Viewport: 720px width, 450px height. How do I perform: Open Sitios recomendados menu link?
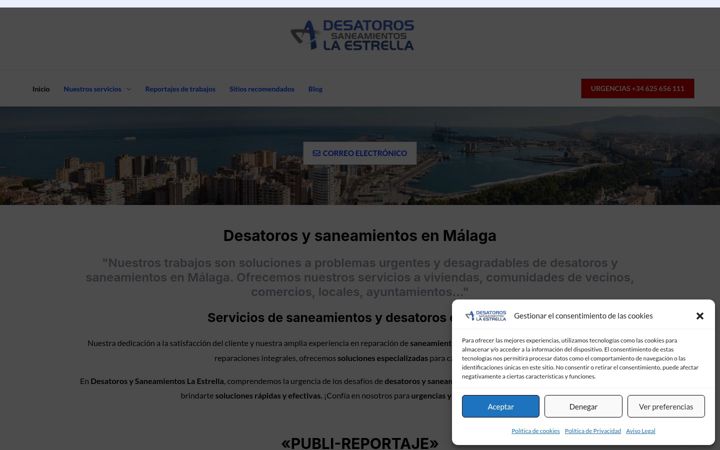pos(262,89)
